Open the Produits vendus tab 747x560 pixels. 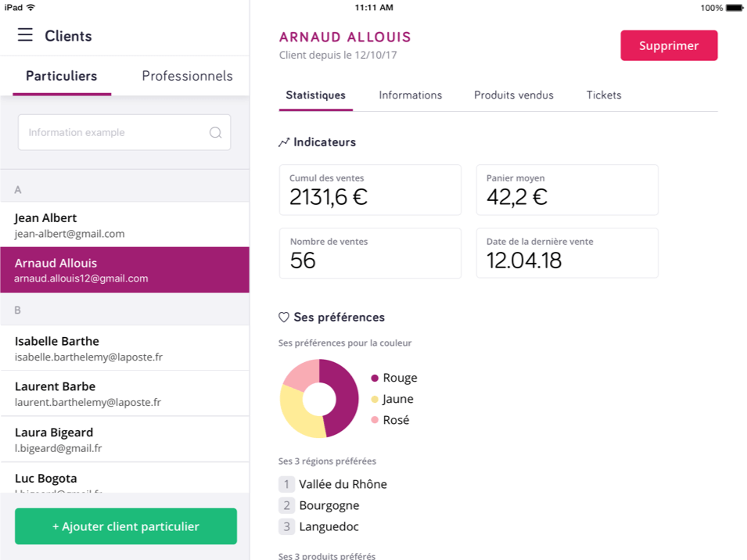(513, 95)
